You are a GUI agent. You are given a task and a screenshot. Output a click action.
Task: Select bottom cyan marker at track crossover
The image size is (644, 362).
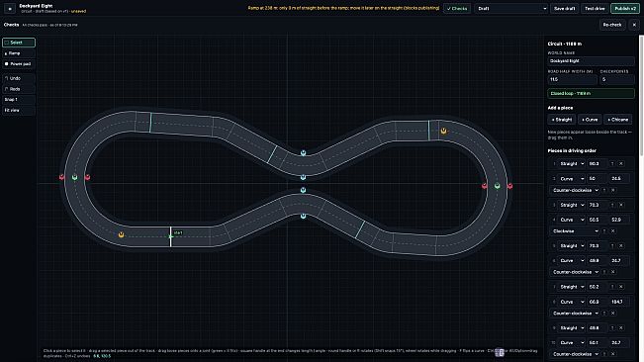click(x=303, y=216)
